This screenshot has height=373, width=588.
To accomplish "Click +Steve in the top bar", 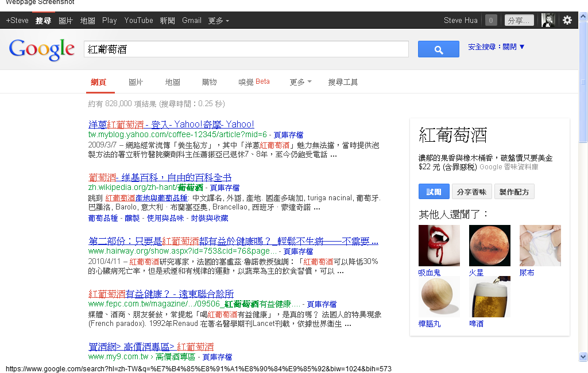I will click(17, 21).
